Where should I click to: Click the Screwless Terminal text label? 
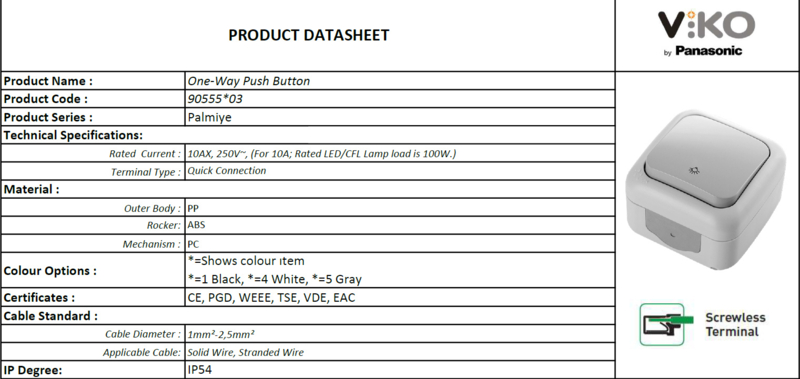tap(735, 324)
